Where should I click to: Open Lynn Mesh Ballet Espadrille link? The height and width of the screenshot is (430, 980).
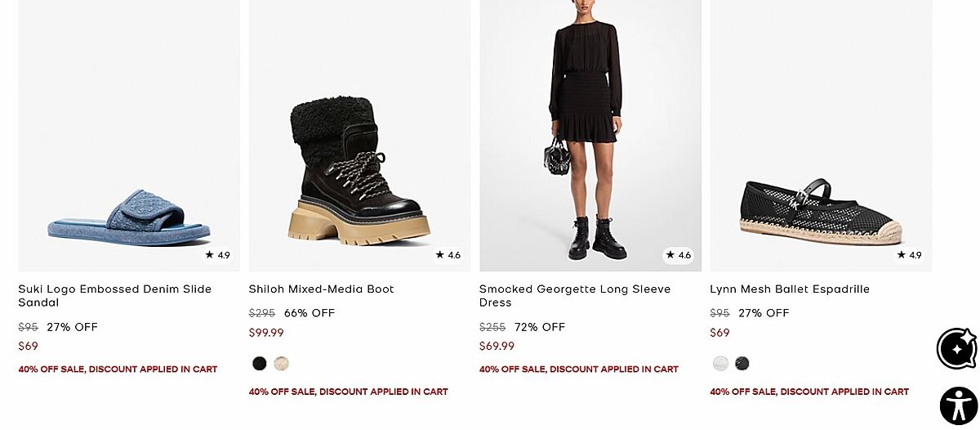pos(789,289)
